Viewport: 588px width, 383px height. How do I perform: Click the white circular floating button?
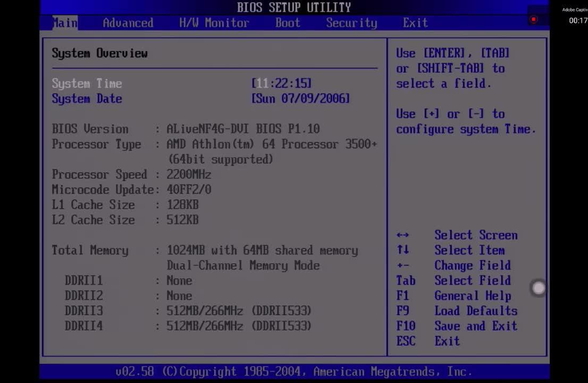pos(539,288)
